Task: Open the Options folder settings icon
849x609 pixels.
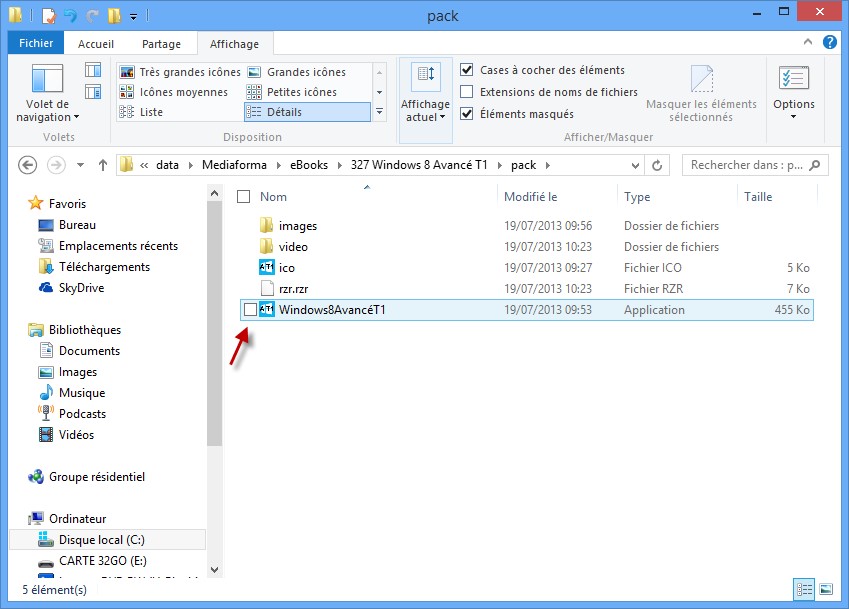Action: [x=793, y=80]
